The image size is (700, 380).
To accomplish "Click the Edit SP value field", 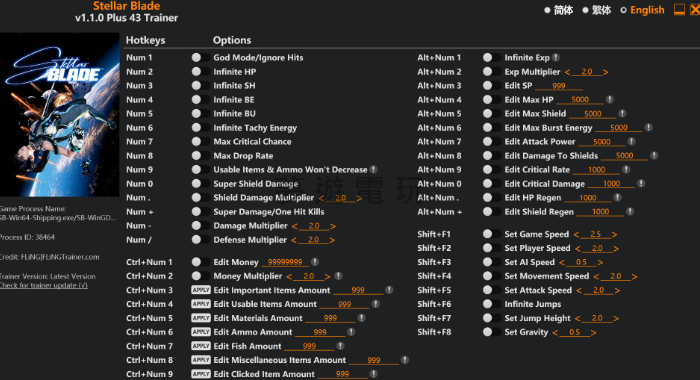I will click(558, 86).
